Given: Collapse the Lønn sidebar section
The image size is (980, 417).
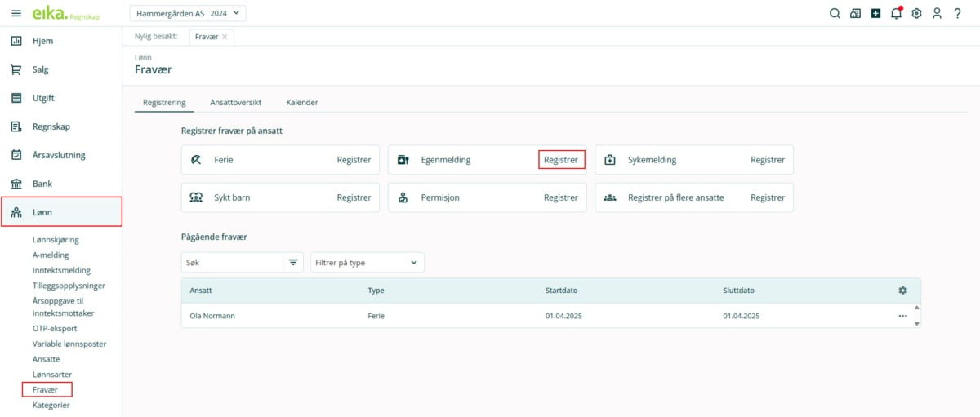Looking at the screenshot, I should (x=61, y=212).
